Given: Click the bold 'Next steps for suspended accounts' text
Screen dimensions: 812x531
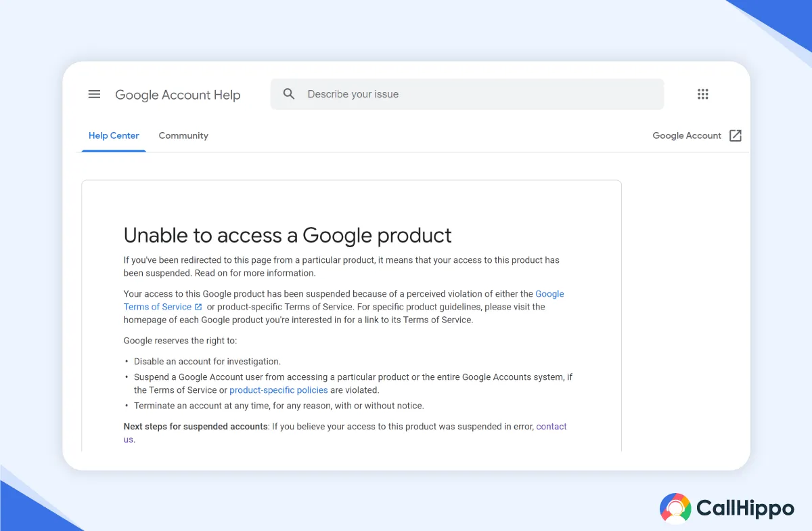Looking at the screenshot, I should pos(196,427).
